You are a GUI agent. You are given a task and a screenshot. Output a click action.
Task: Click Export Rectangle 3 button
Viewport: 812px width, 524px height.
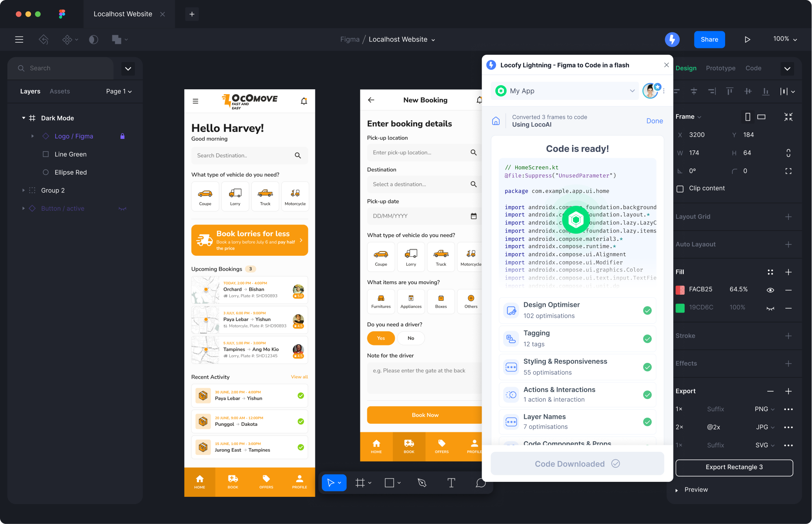tap(734, 467)
